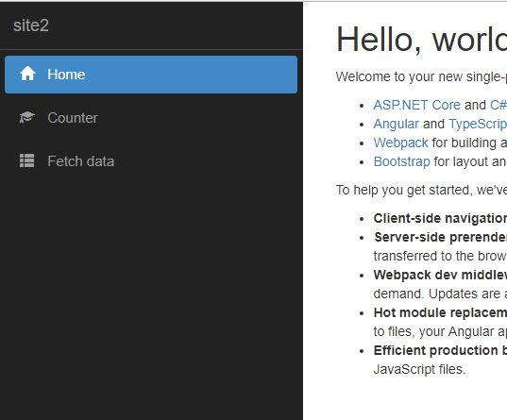Click the list icon beside Fetch data
Image resolution: width=507 pixels, height=420 pixels.
[x=26, y=160]
